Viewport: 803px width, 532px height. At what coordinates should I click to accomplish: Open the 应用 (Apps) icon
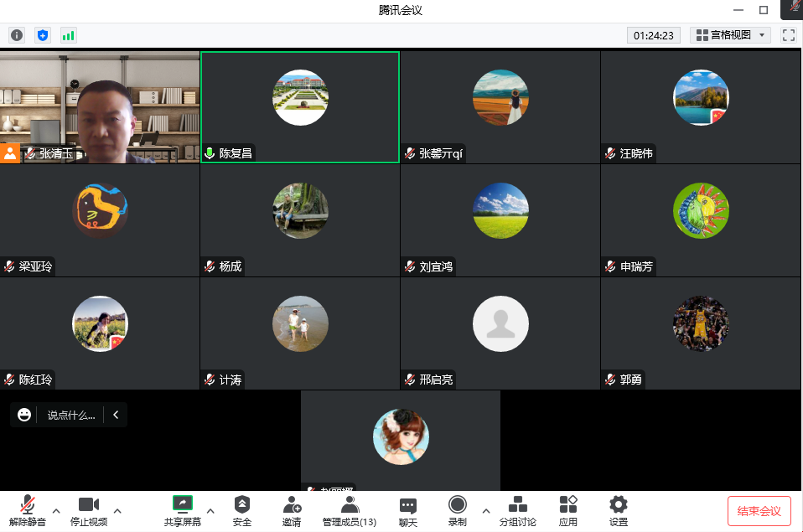568,510
